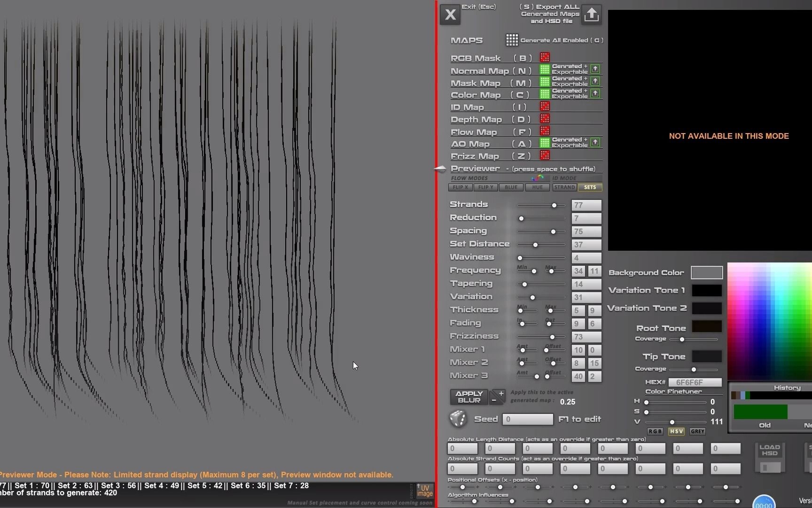Viewport: 812px width, 508px height.
Task: Switch color finetuner to GREY mode
Action: [x=698, y=431]
